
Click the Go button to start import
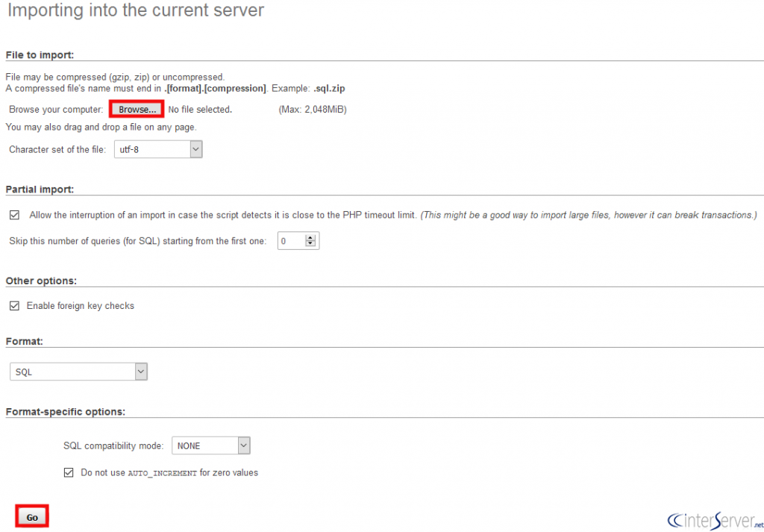[33, 517]
